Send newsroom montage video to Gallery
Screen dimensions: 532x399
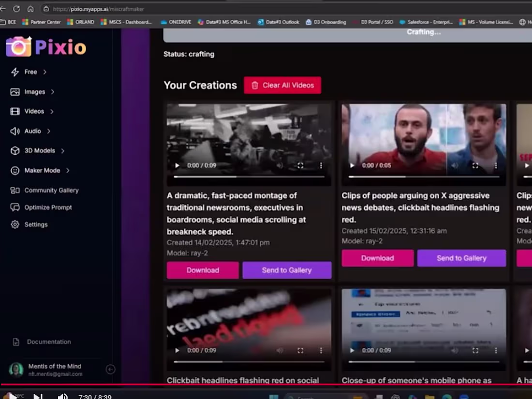tap(287, 270)
